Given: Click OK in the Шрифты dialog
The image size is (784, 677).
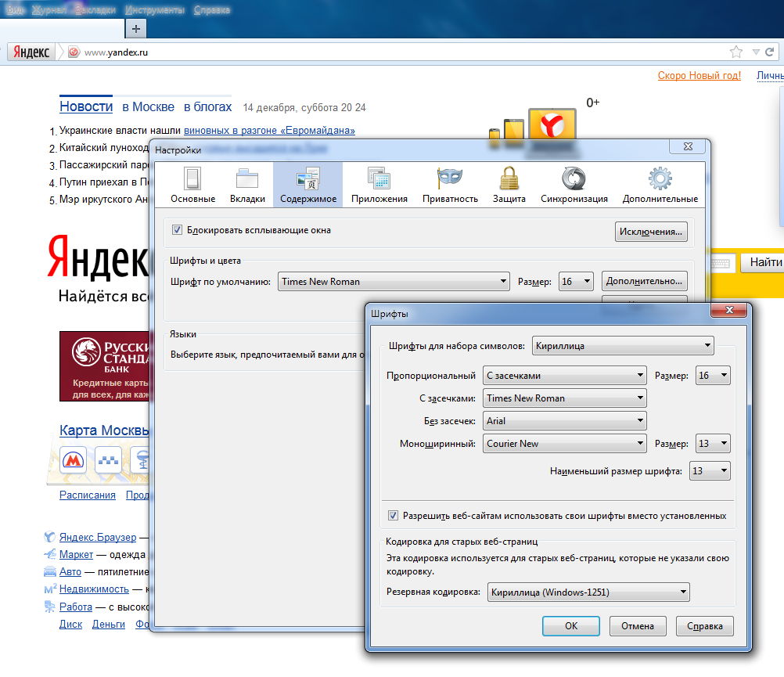Looking at the screenshot, I should pos(571,626).
